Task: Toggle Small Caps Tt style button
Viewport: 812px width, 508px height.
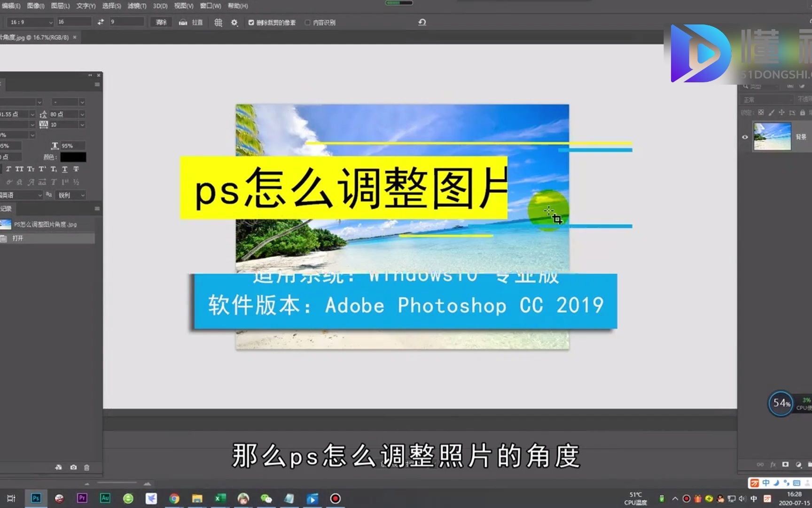Action: click(31, 169)
